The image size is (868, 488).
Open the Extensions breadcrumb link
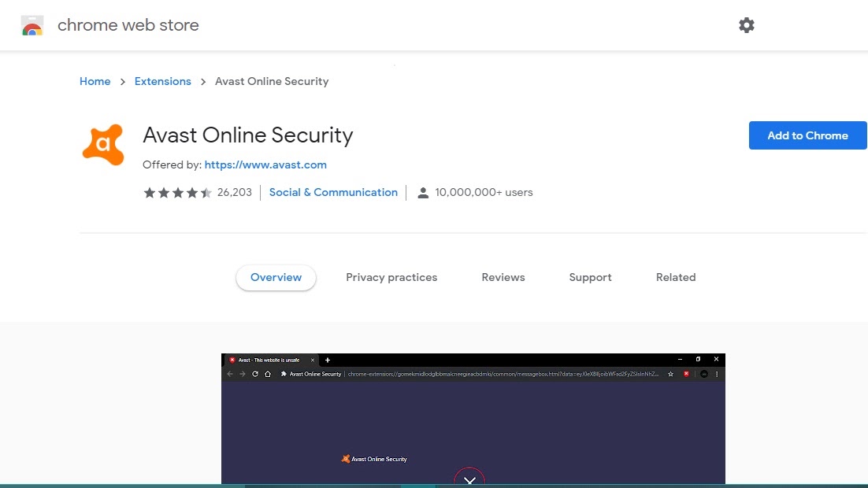point(163,81)
